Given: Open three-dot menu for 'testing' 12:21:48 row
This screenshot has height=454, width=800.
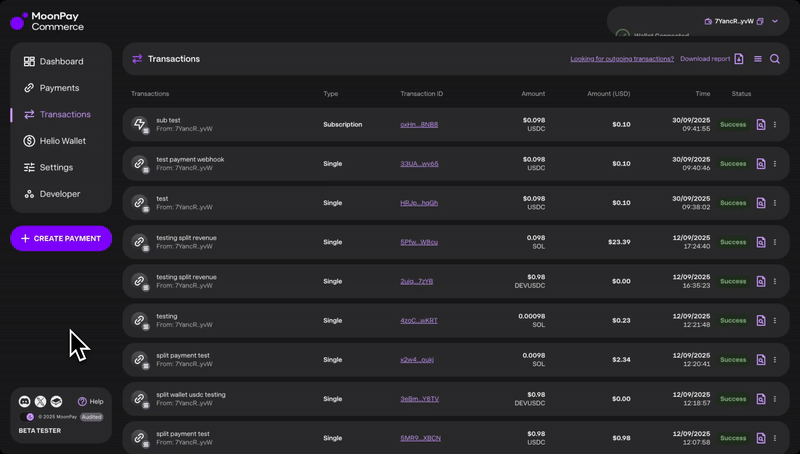Looking at the screenshot, I should pos(775,321).
